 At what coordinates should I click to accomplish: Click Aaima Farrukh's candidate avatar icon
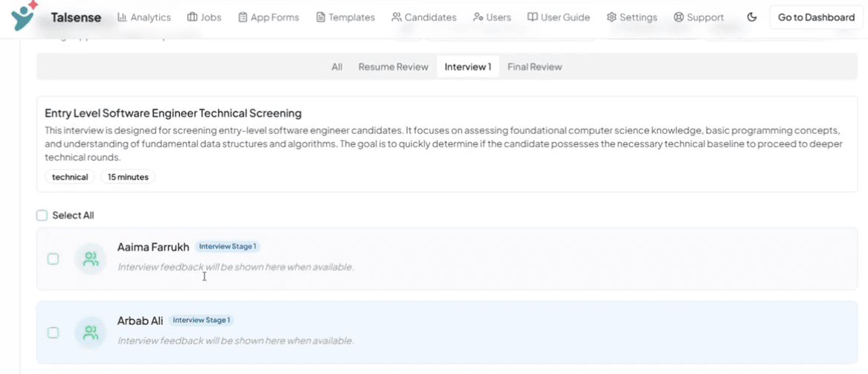click(90, 259)
